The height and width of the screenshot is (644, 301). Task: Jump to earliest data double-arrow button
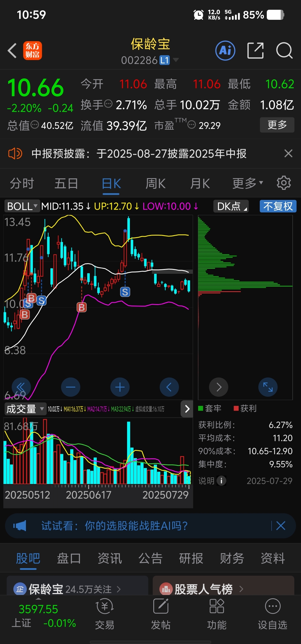(x=21, y=387)
